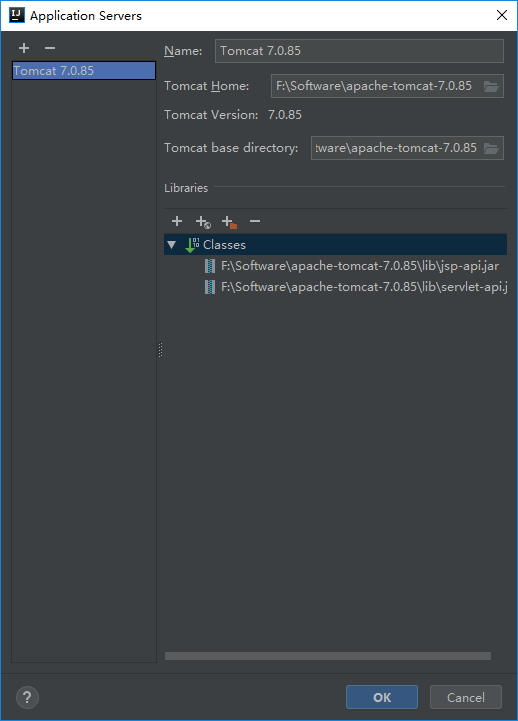The image size is (518, 721).
Task: Select the Classes node
Action: (336, 245)
